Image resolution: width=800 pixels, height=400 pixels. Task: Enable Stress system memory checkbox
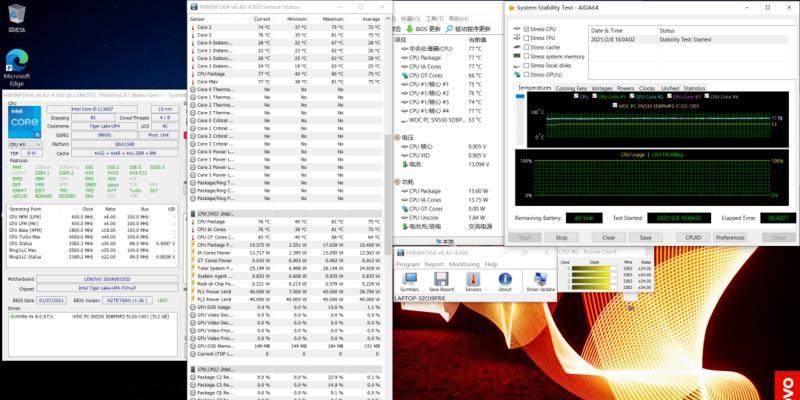[526, 56]
